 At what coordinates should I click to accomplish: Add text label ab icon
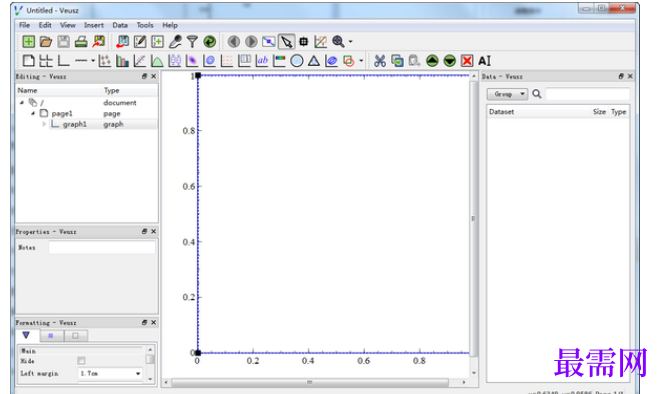262,61
